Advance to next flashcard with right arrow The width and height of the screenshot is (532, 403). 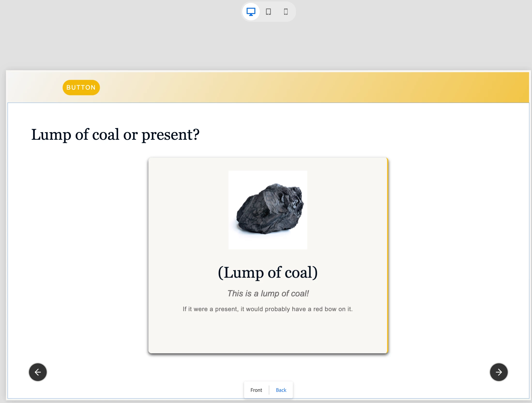(499, 372)
